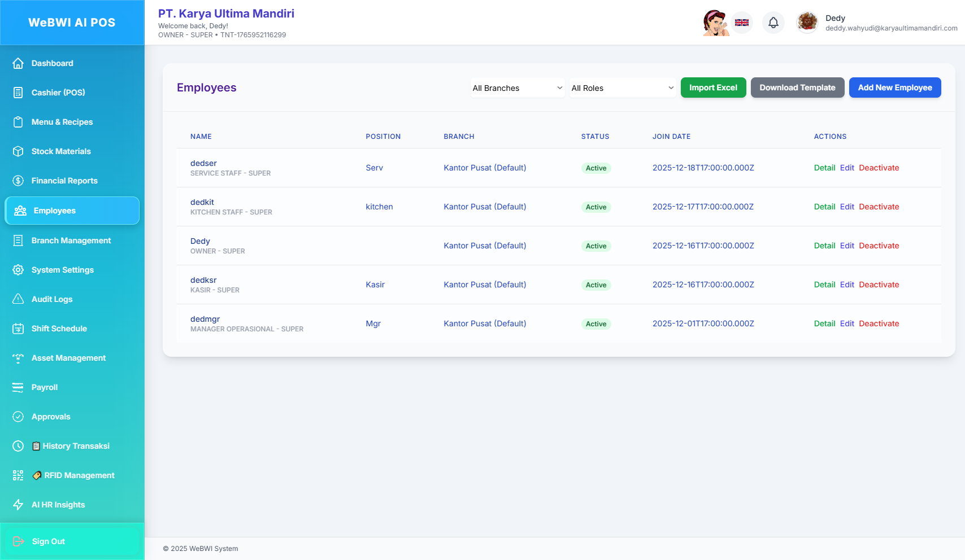Open Shift Schedule from the sidebar
965x560 pixels.
coord(59,329)
